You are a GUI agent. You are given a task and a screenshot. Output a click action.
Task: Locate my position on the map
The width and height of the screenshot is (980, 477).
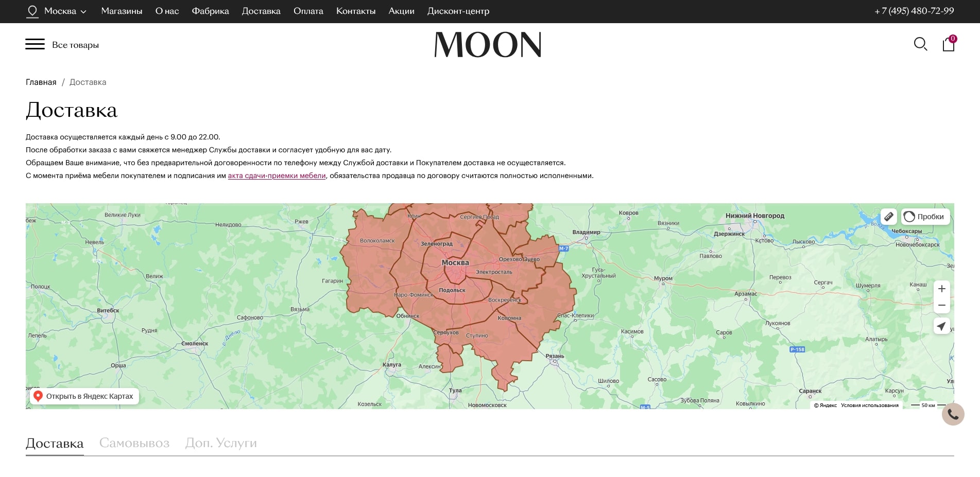[941, 326]
